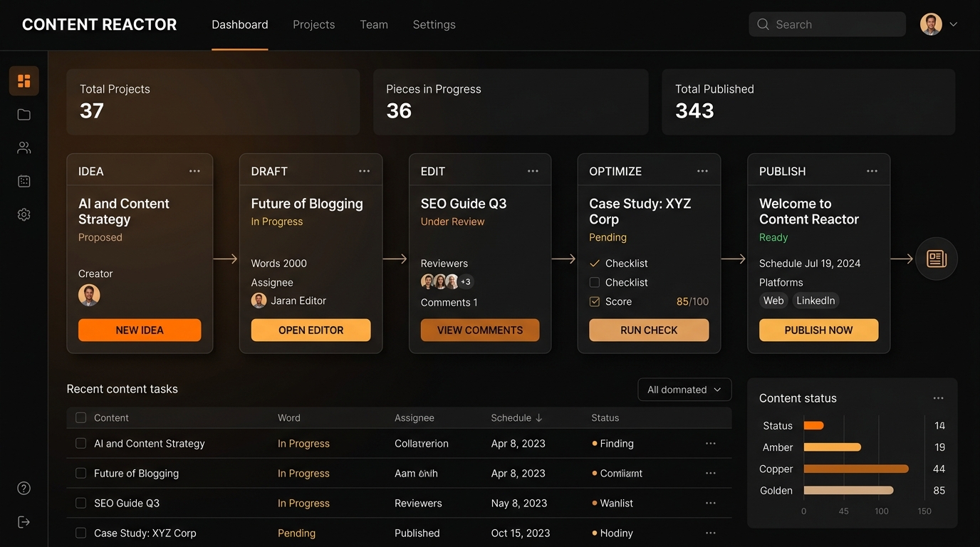This screenshot has width=980, height=547.
Task: Open the team members icon in the sidebar
Action: (24, 148)
